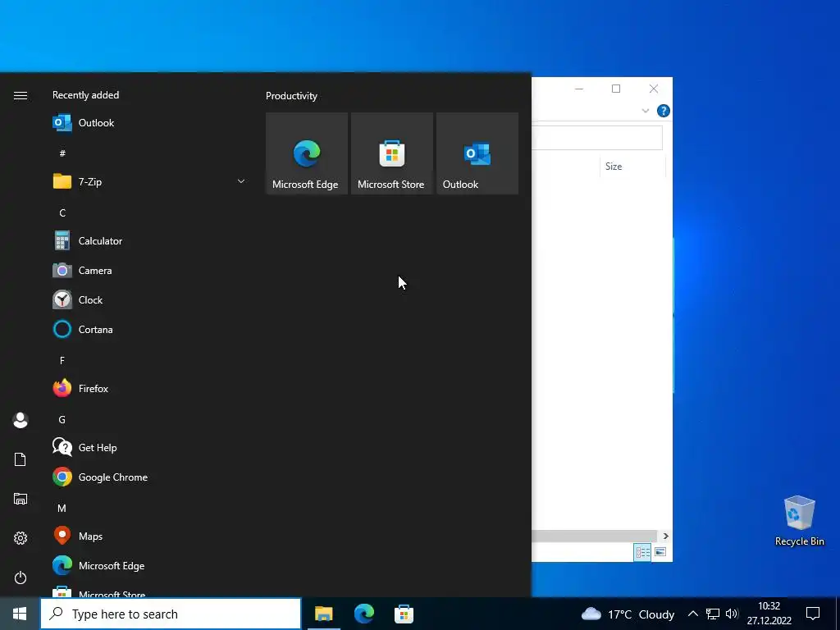Click the Outlook Productivity tile
The height and width of the screenshot is (630, 840).
pos(477,153)
